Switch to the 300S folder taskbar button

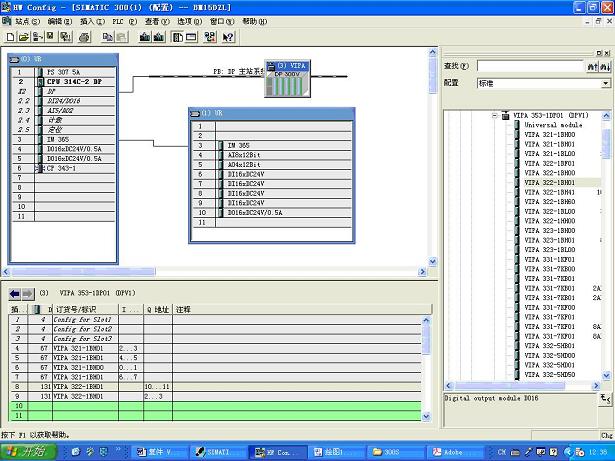coord(395,452)
